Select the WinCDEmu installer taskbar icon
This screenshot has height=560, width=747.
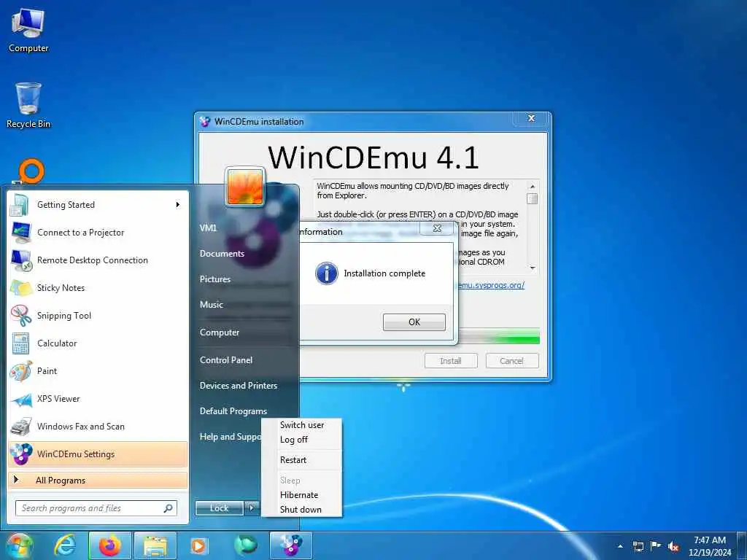click(290, 545)
